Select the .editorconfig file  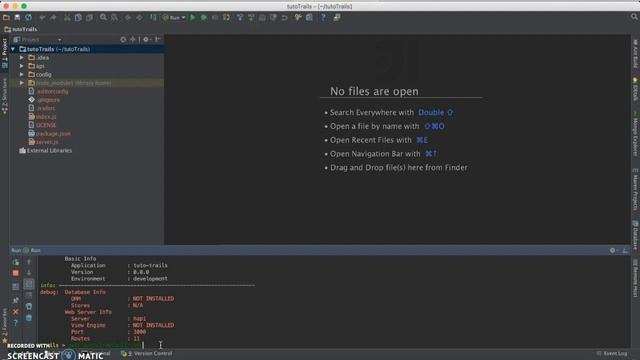tap(52, 91)
